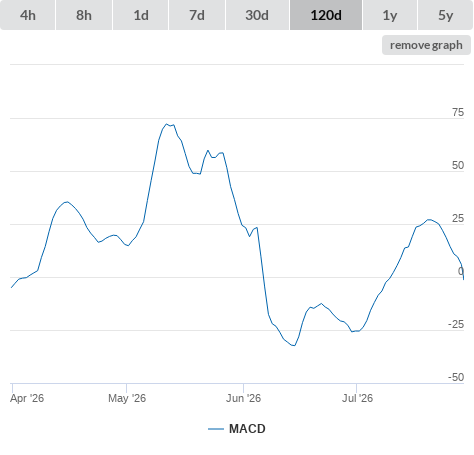Click the Apr '26 axis label

click(x=27, y=398)
